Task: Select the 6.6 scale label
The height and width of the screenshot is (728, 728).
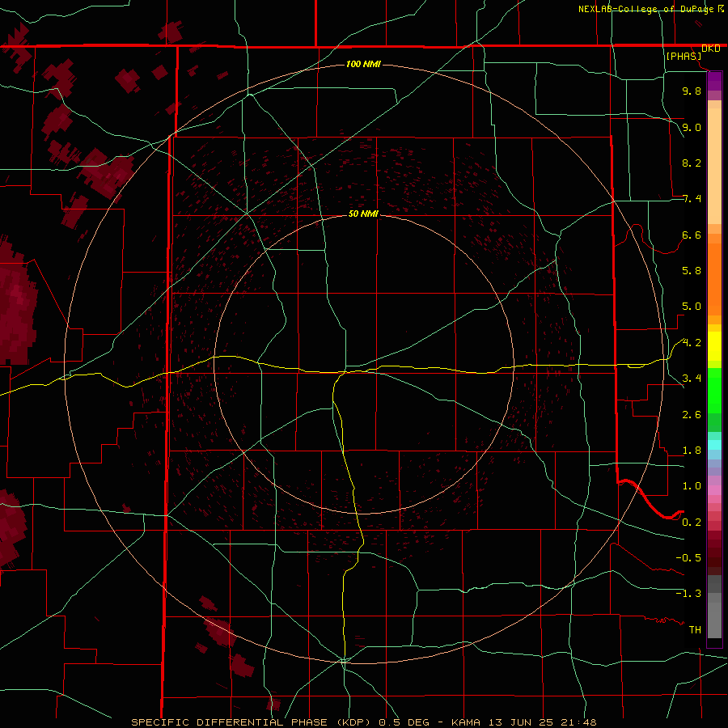Action: pos(692,235)
